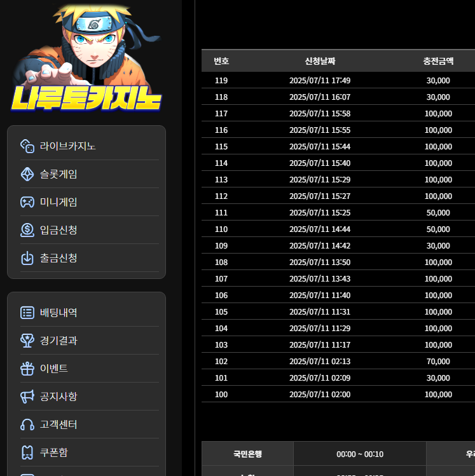
Task: Click the 충전금액 column header
Action: [438, 62]
